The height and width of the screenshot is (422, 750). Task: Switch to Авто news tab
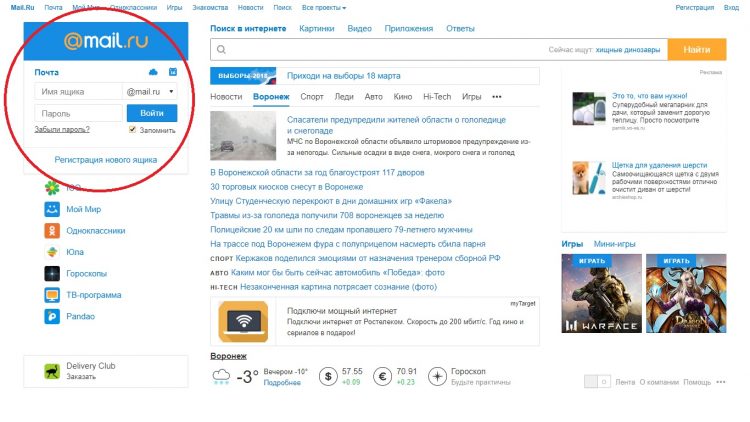click(374, 97)
